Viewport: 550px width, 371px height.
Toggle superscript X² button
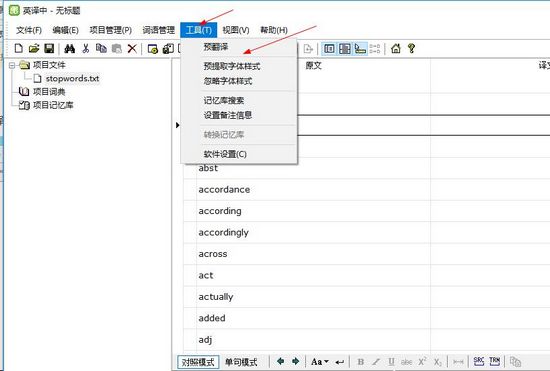point(422,362)
